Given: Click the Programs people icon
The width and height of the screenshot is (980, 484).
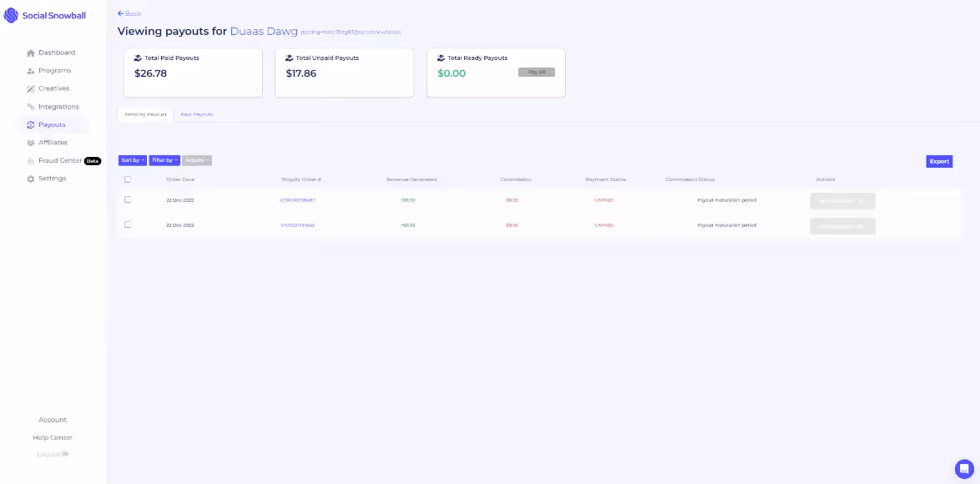Looking at the screenshot, I should click(31, 71).
